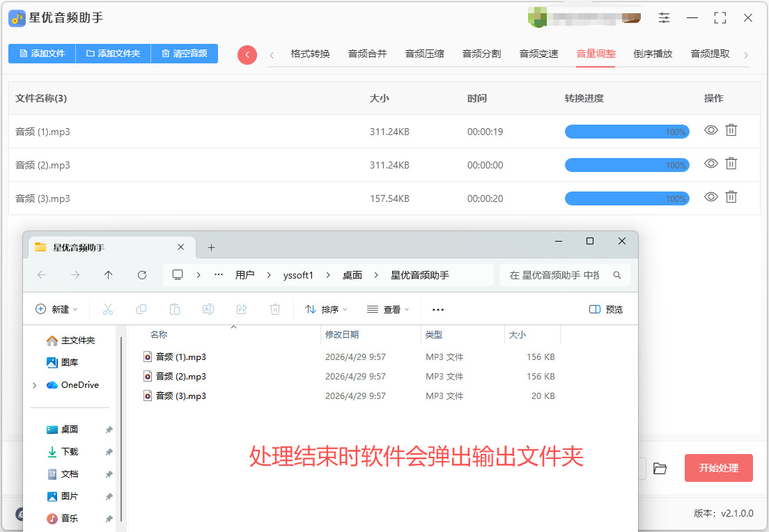769x532 pixels.
Task: Refresh the Explorer folder view
Action: 141,275
